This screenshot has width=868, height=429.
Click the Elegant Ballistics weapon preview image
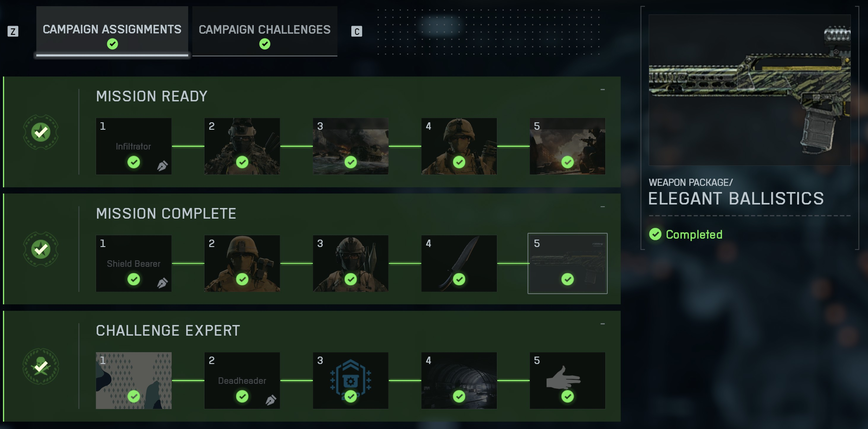[750, 90]
